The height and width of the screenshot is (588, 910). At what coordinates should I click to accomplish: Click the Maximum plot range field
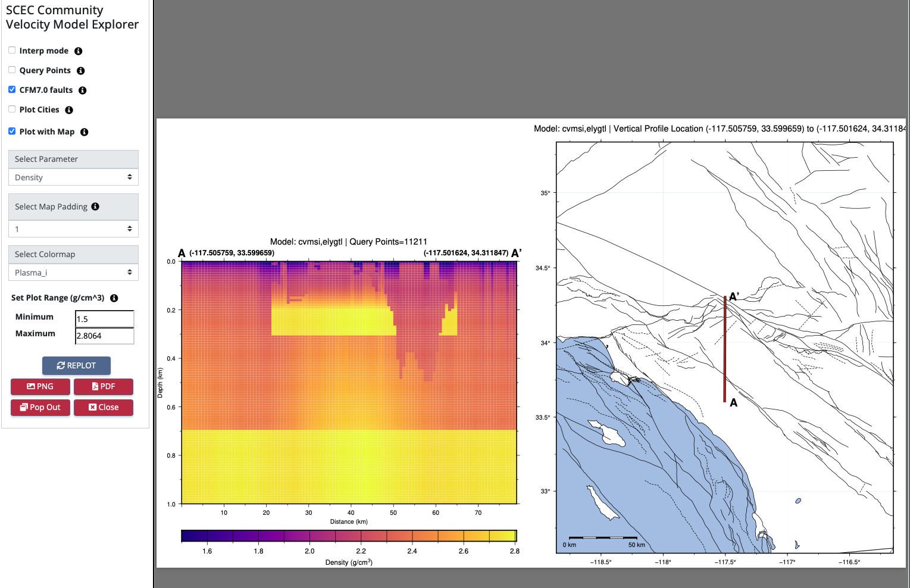click(x=104, y=336)
